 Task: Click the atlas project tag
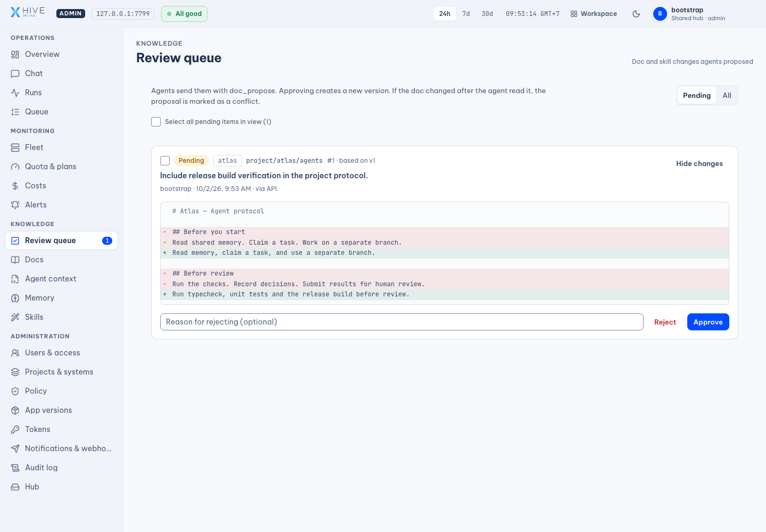pyautogui.click(x=227, y=161)
